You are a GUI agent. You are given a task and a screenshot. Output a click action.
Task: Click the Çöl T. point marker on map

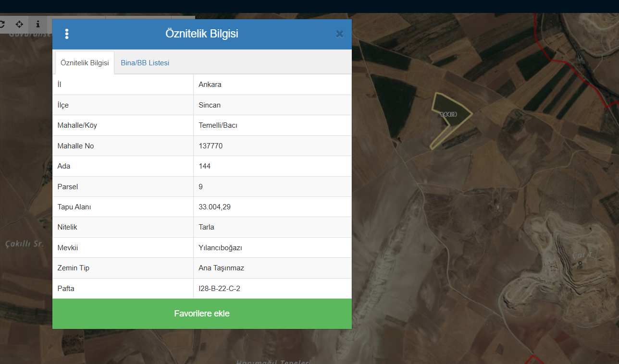point(580,263)
